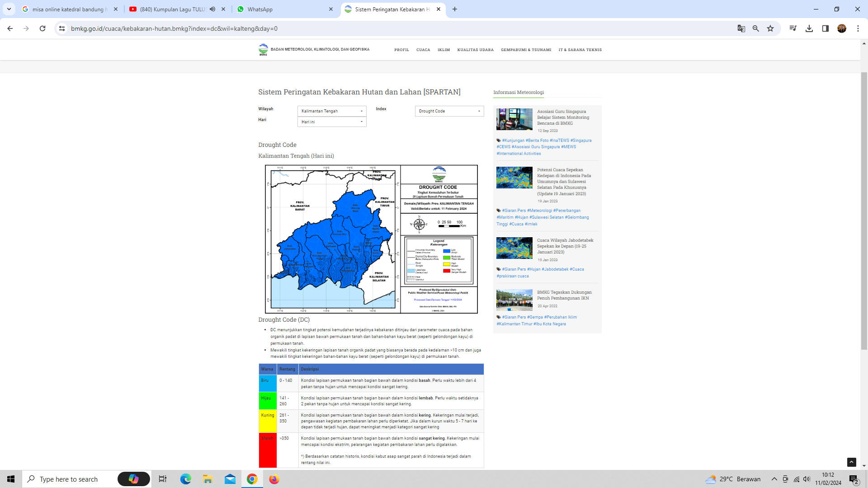Click Kuning color cell in table

click(268, 422)
